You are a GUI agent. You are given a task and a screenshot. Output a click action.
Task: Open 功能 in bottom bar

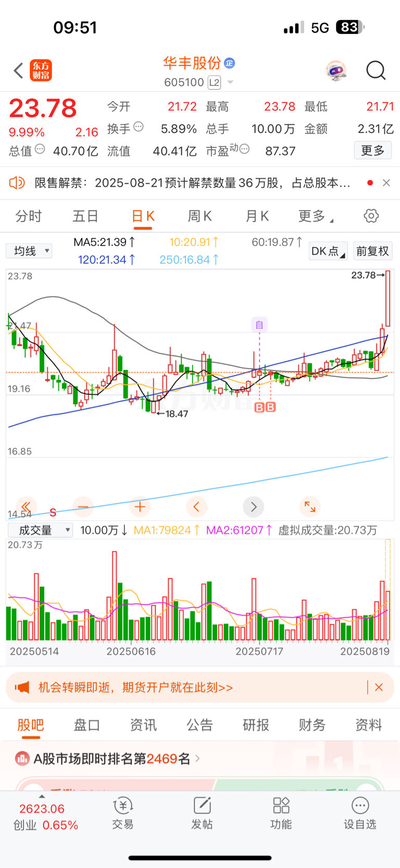point(281,813)
